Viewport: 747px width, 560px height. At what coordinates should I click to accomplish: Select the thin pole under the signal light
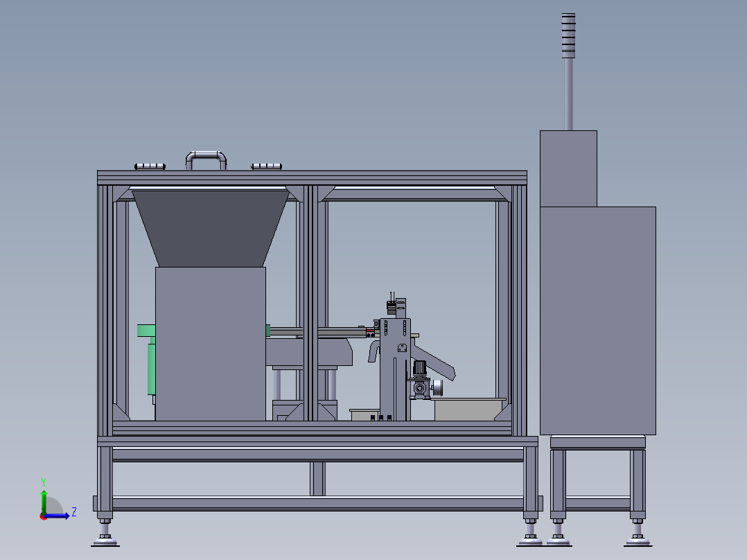tap(568, 94)
